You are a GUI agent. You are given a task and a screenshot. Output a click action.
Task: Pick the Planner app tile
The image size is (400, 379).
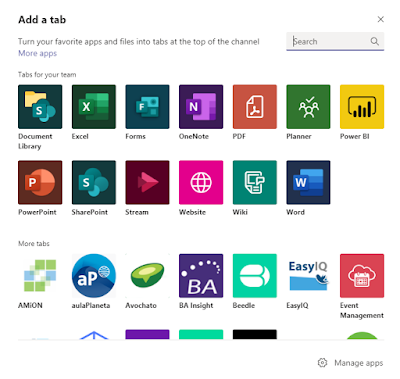click(x=308, y=107)
